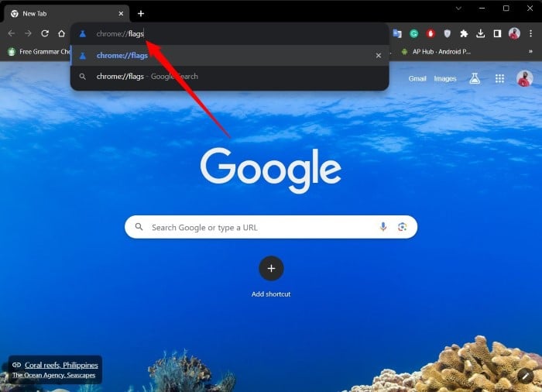Expand the bookmarks overflow chevron

coord(530,52)
